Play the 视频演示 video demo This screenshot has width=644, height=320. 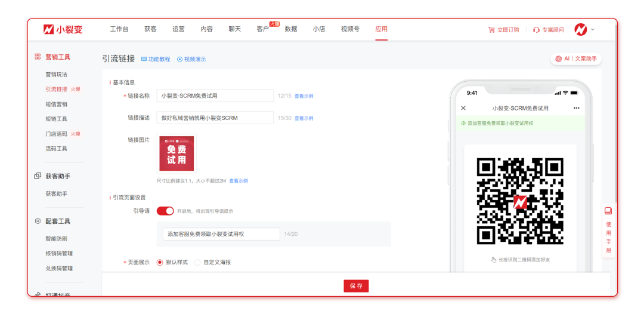click(179, 59)
